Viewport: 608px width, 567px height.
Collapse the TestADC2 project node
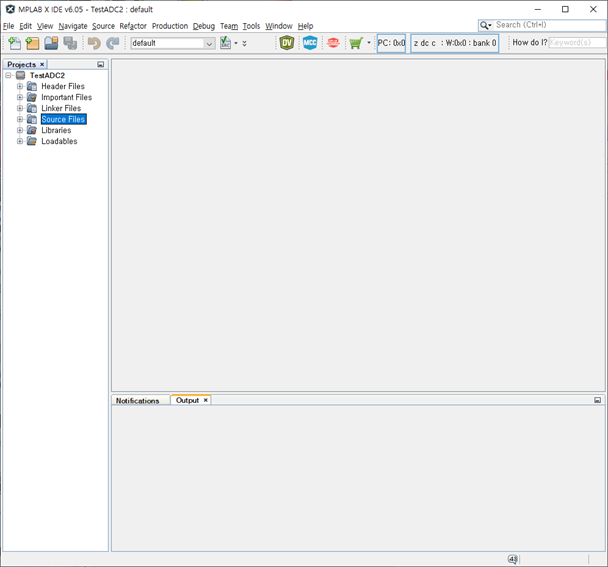[x=9, y=75]
